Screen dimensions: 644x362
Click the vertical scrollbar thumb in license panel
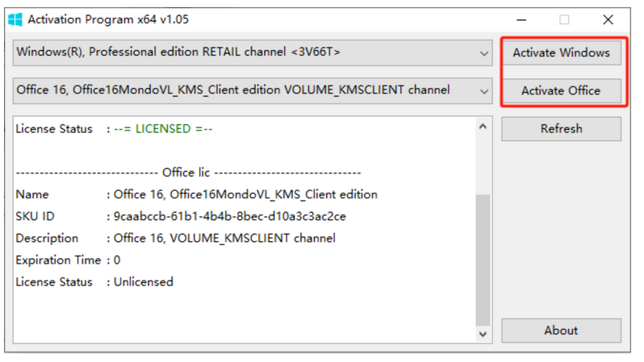(483, 260)
